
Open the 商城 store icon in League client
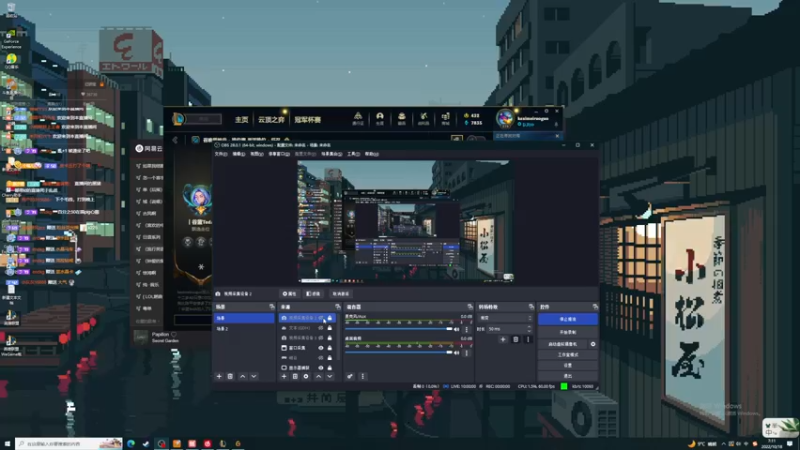(x=445, y=119)
